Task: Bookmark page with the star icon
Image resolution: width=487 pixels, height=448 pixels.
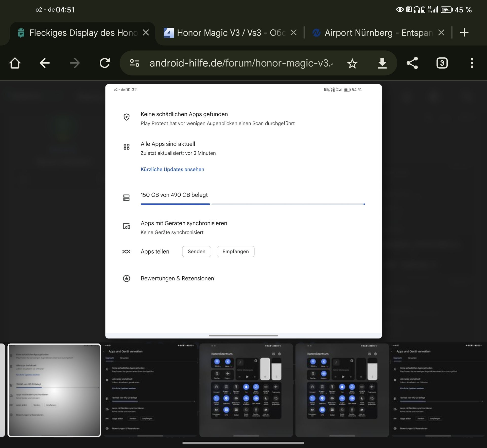Action: (x=352, y=63)
